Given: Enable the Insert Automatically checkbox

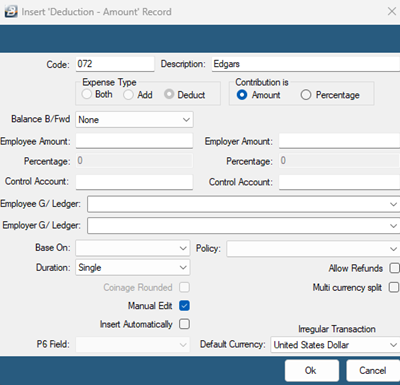Looking at the screenshot, I should pyautogui.click(x=184, y=324).
